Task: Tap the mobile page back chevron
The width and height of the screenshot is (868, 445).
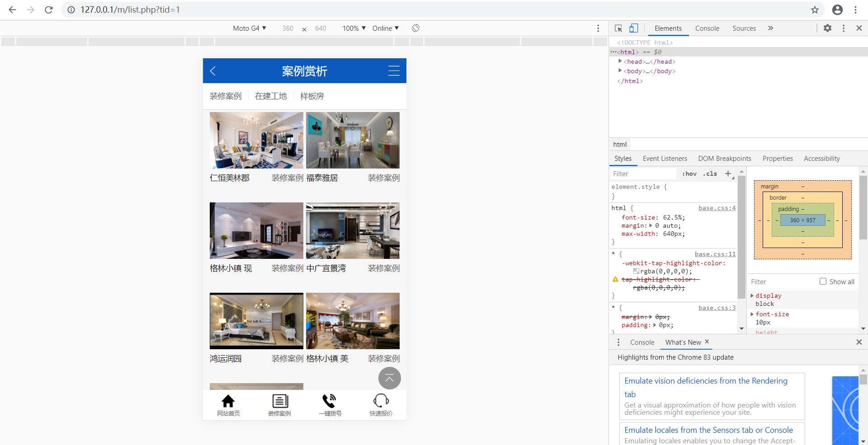Action: tap(213, 71)
